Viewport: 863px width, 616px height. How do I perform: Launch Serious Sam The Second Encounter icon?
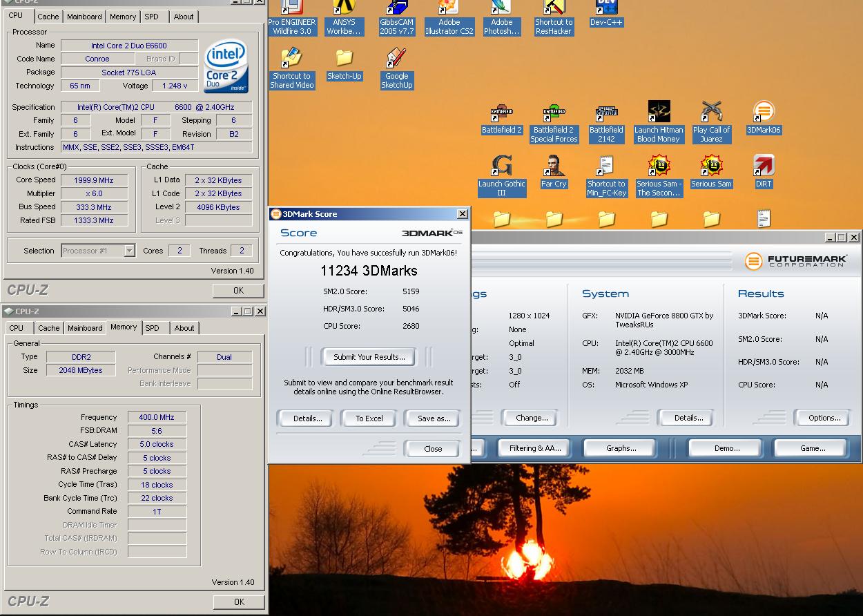click(659, 176)
